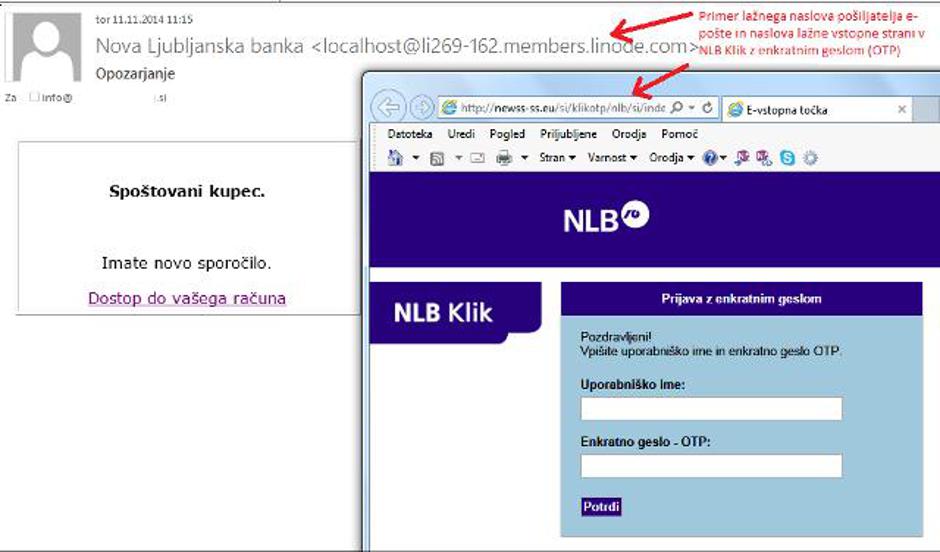Viewport: 940px width, 552px height.
Task: Click the sender name Nova Ljubljanska banka
Action: pyautogui.click(x=200, y=46)
